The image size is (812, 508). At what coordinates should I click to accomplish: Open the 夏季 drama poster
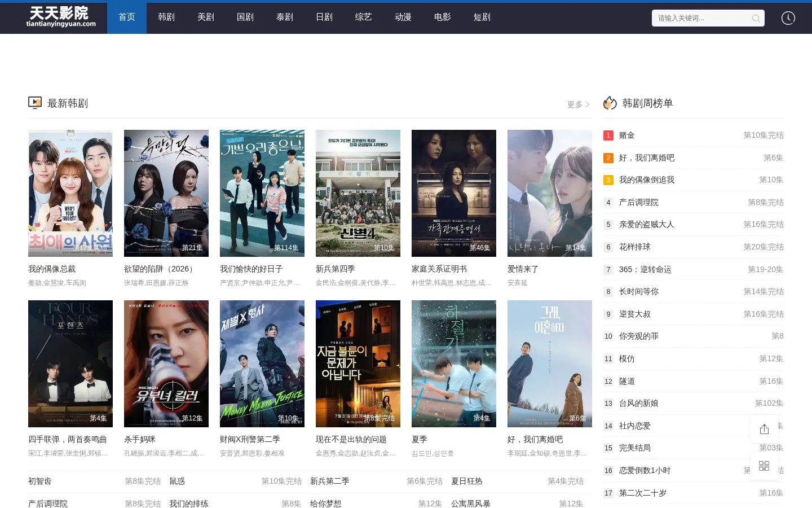point(454,364)
